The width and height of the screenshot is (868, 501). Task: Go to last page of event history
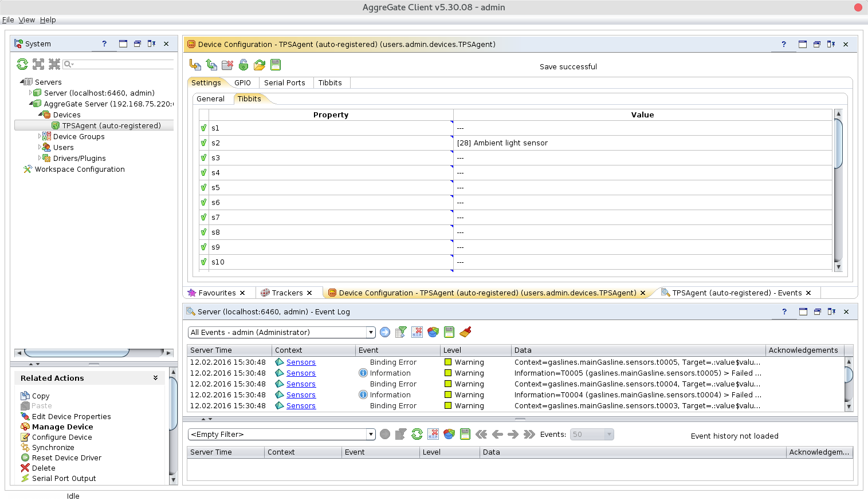click(x=529, y=434)
